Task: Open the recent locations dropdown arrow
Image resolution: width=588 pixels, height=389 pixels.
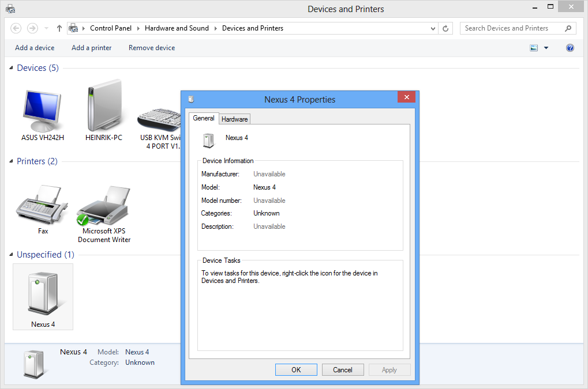Action: point(47,28)
